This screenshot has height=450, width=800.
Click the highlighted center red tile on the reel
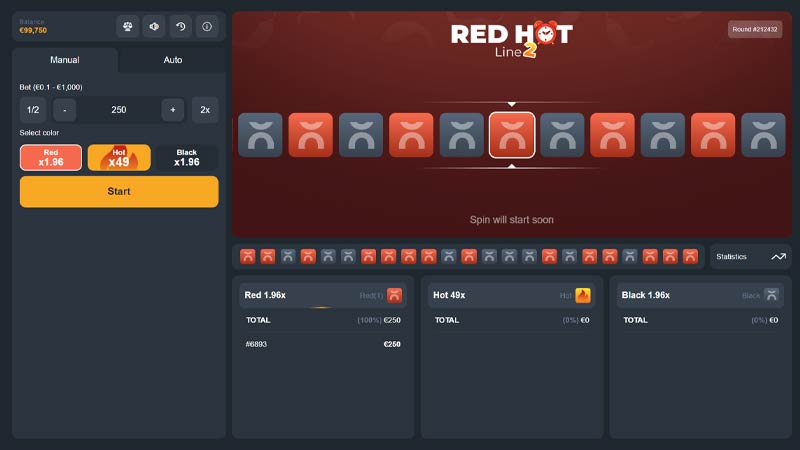tap(512, 135)
